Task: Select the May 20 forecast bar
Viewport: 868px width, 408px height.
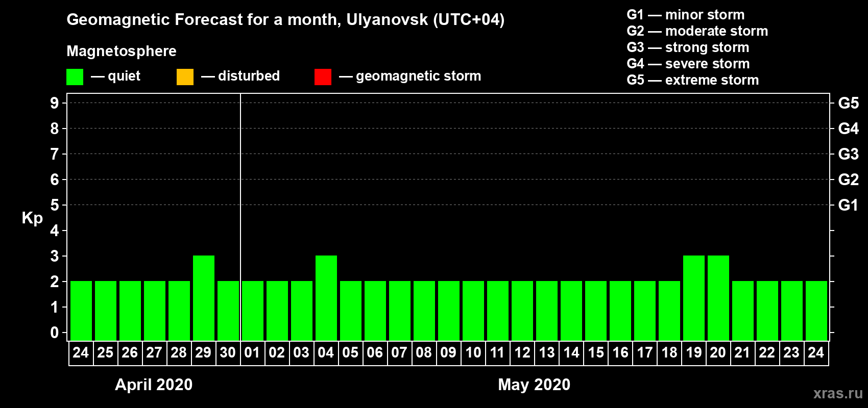Action: point(718,298)
